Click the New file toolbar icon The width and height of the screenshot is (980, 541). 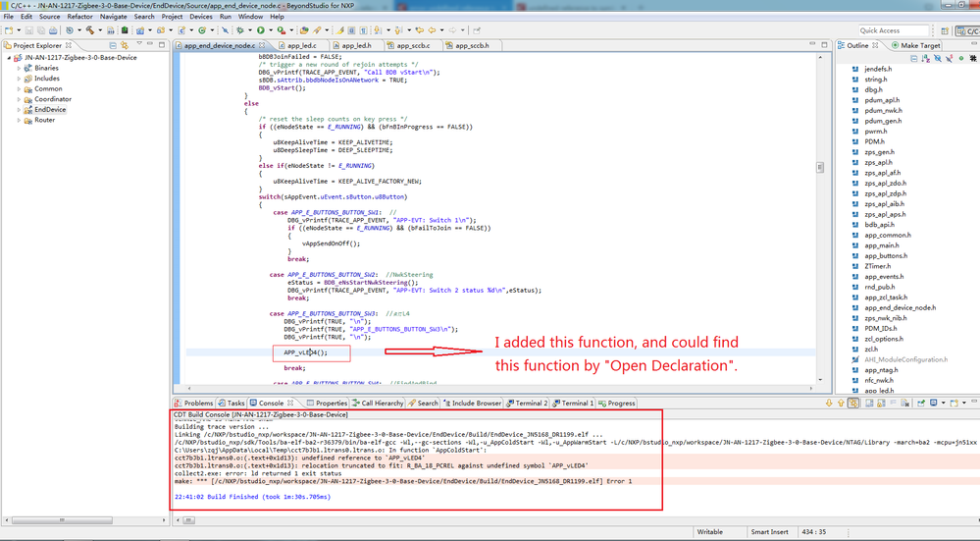pyautogui.click(x=8, y=30)
